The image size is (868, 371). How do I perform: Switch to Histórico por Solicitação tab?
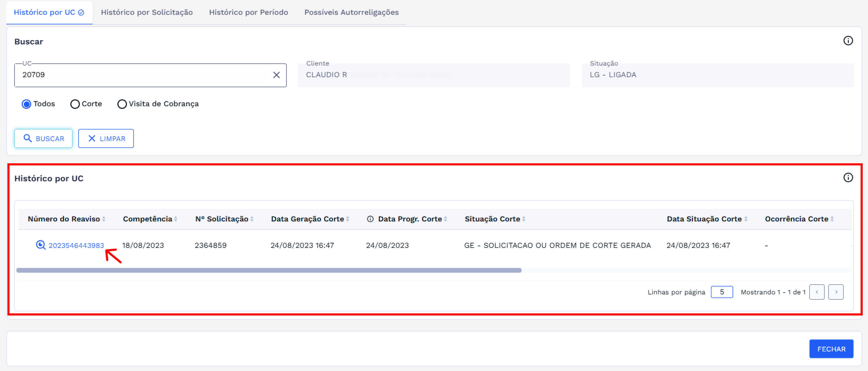[x=147, y=12]
